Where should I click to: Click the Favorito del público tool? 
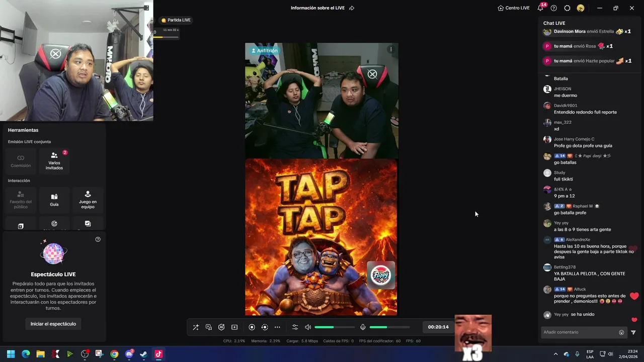click(x=21, y=200)
